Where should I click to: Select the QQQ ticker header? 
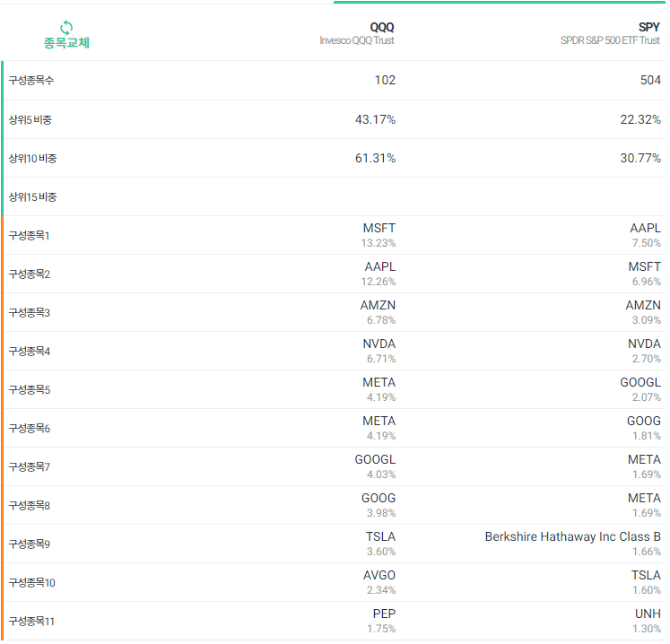point(382,27)
